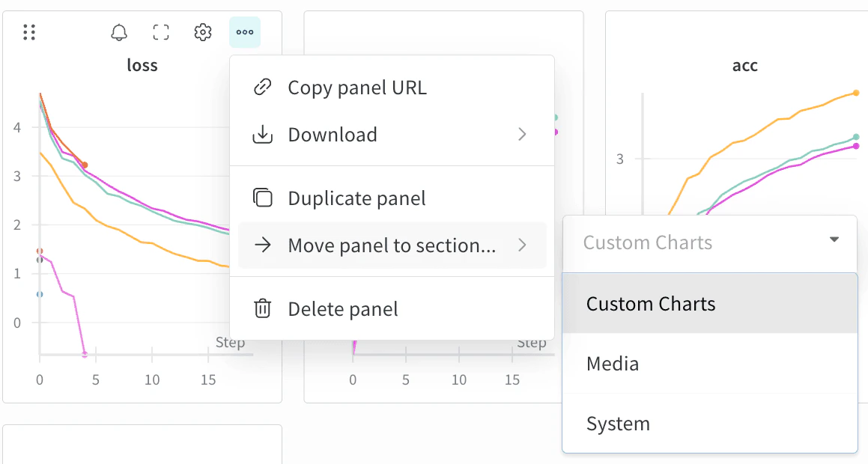Viewport: 868px width, 464px height.
Task: Click the link icon beside Copy panel URL
Action: click(261, 87)
